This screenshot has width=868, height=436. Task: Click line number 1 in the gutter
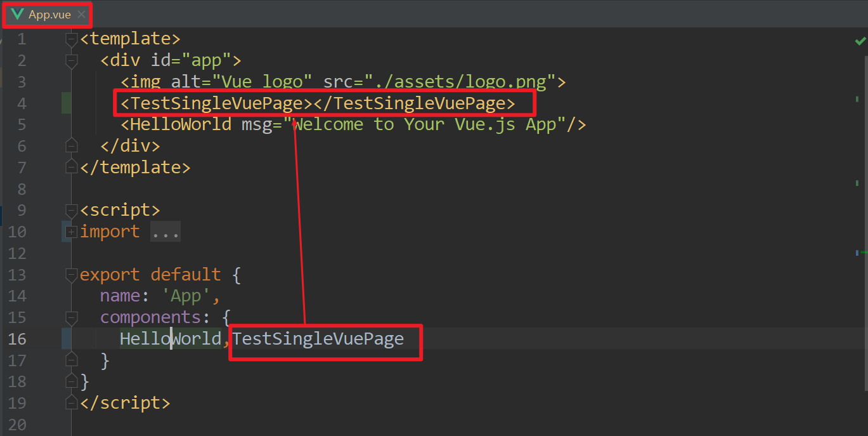click(x=22, y=39)
